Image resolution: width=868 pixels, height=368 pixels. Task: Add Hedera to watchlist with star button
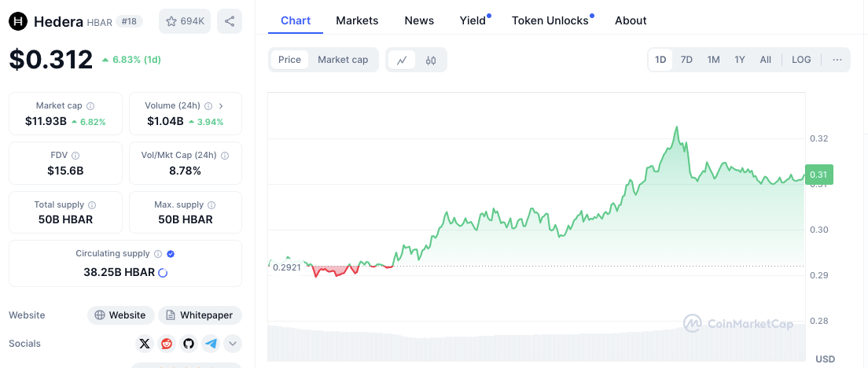click(x=185, y=21)
